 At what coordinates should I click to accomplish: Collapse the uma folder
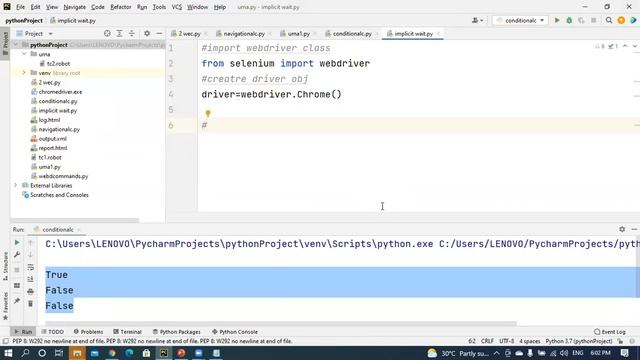(24, 54)
